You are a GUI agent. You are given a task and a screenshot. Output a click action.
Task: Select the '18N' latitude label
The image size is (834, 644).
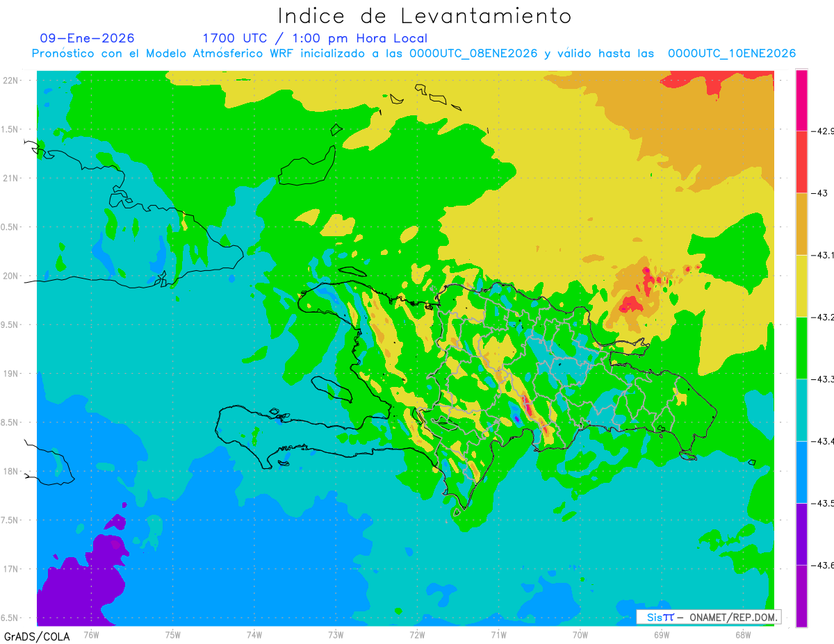click(x=11, y=471)
